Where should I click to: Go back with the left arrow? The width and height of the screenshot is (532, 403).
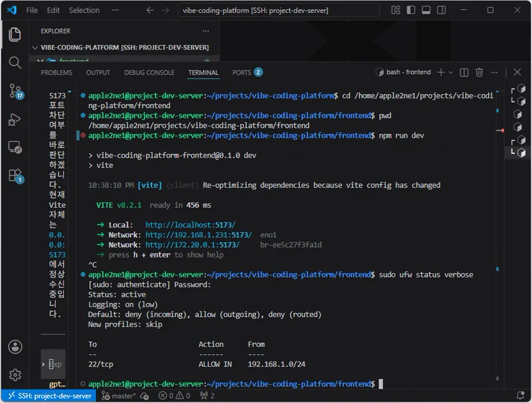pyautogui.click(x=150, y=10)
